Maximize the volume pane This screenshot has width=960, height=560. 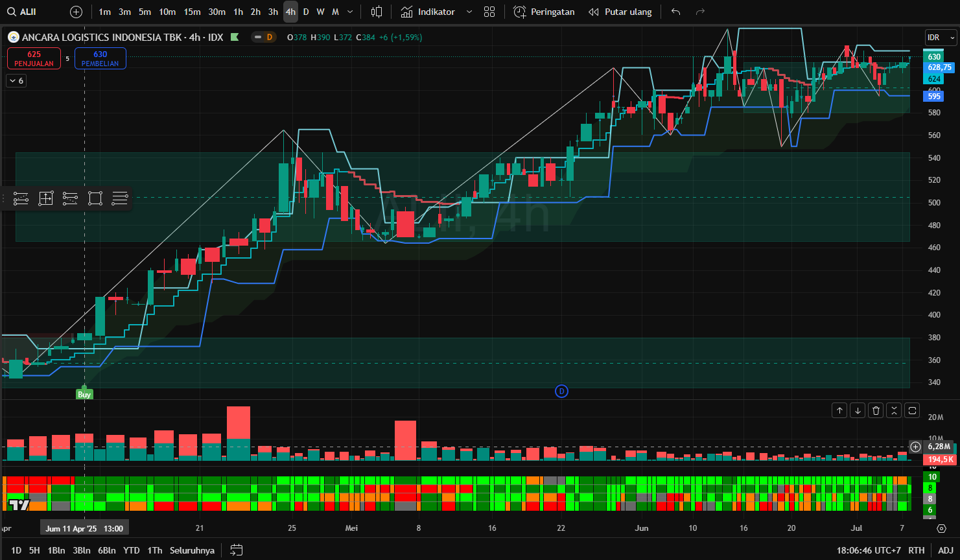pos(912,410)
